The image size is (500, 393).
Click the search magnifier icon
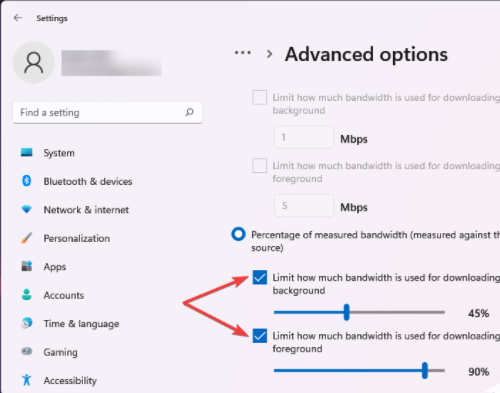tap(189, 112)
